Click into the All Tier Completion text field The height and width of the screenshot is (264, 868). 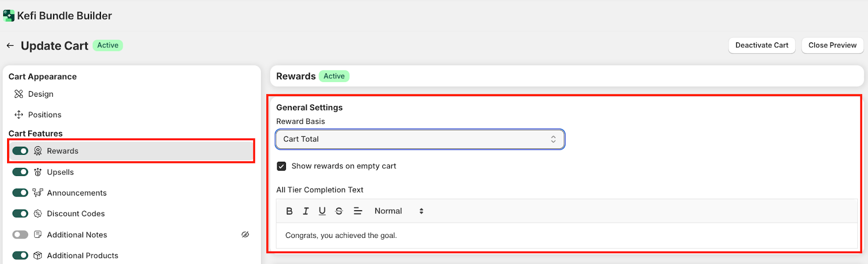pyautogui.click(x=566, y=236)
